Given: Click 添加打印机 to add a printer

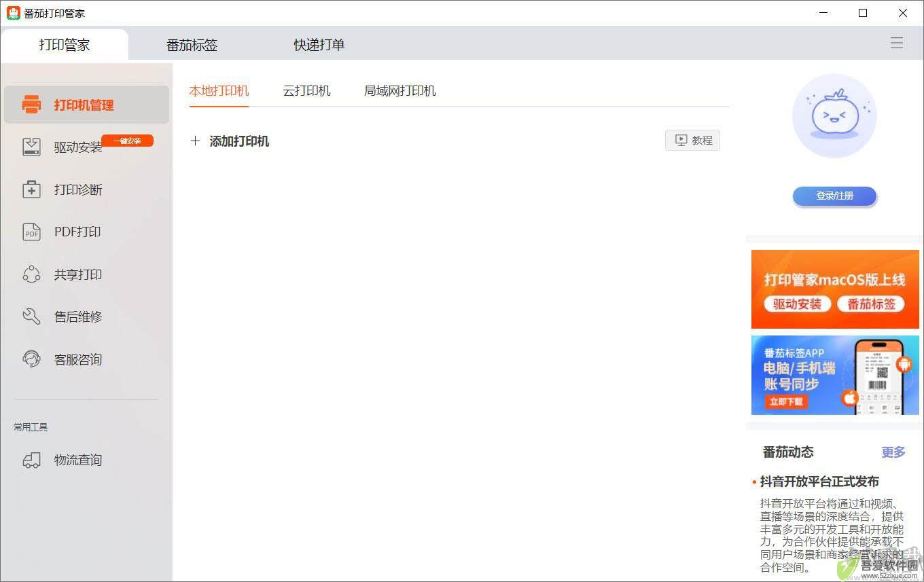Looking at the screenshot, I should [239, 141].
